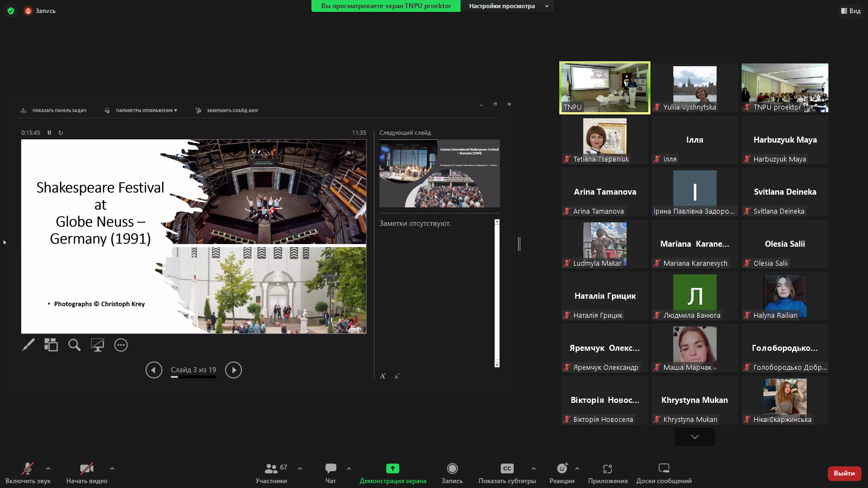Click the black out slideshow screen icon

point(98,345)
